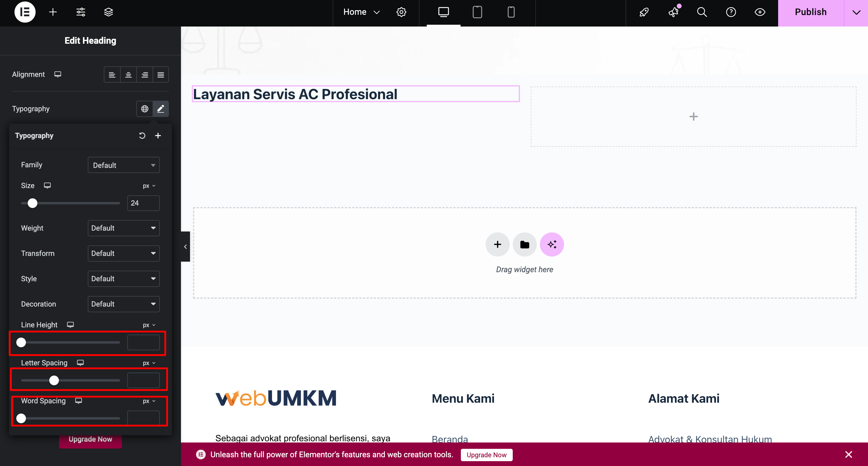This screenshot has width=868, height=466.
Task: Expand the Weight dropdown
Action: pos(124,228)
